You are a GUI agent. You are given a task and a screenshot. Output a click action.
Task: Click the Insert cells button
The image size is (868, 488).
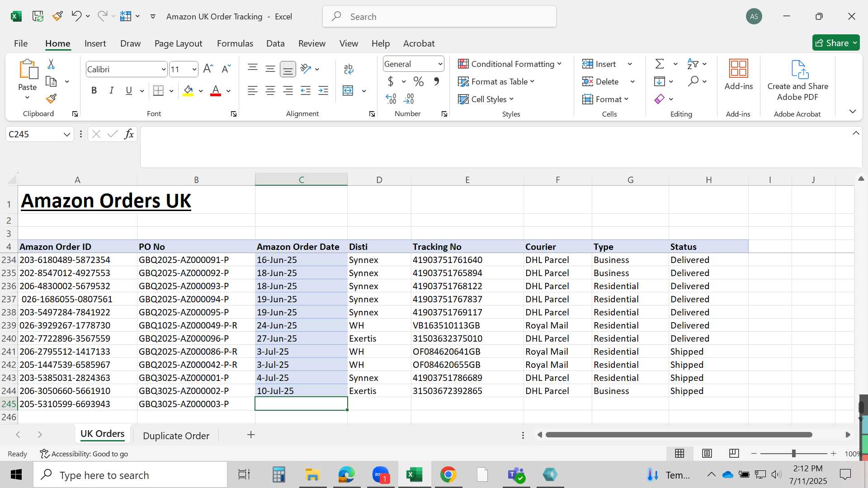coord(599,64)
